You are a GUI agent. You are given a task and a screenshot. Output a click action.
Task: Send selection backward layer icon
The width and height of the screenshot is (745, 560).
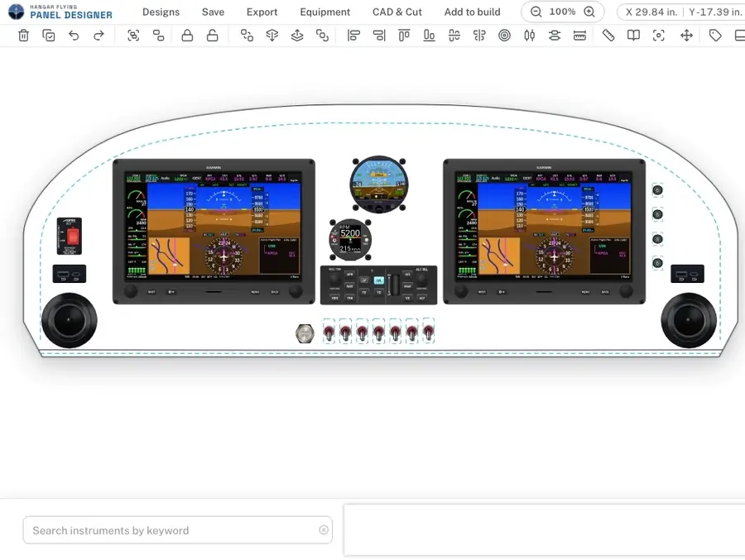point(272,36)
